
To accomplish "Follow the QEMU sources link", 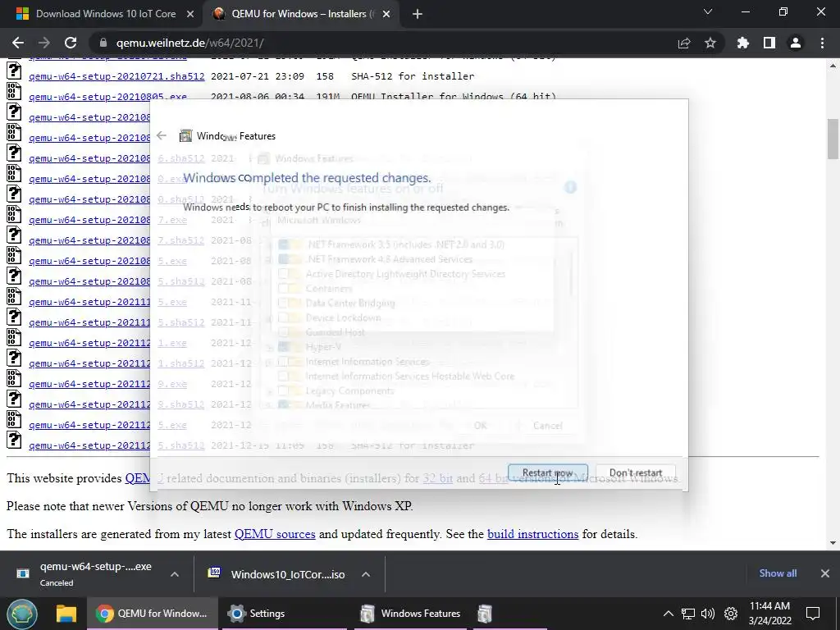I will [x=275, y=534].
